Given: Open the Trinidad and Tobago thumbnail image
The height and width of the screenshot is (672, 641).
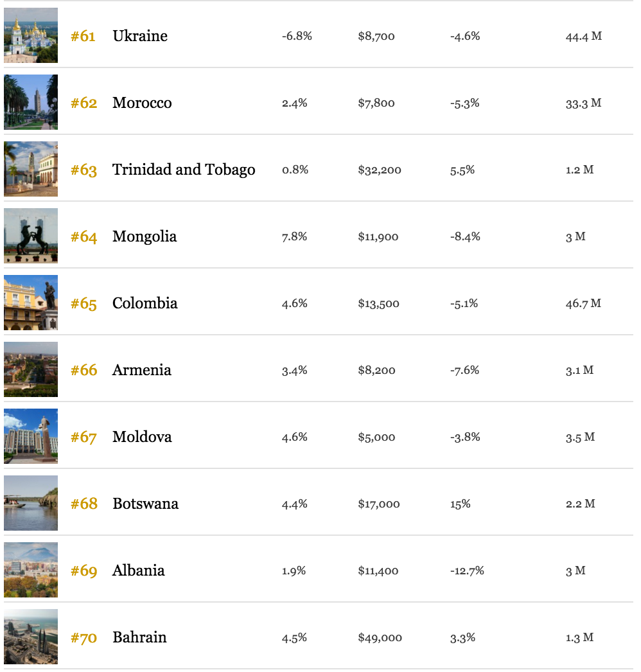Looking at the screenshot, I should click(x=31, y=170).
